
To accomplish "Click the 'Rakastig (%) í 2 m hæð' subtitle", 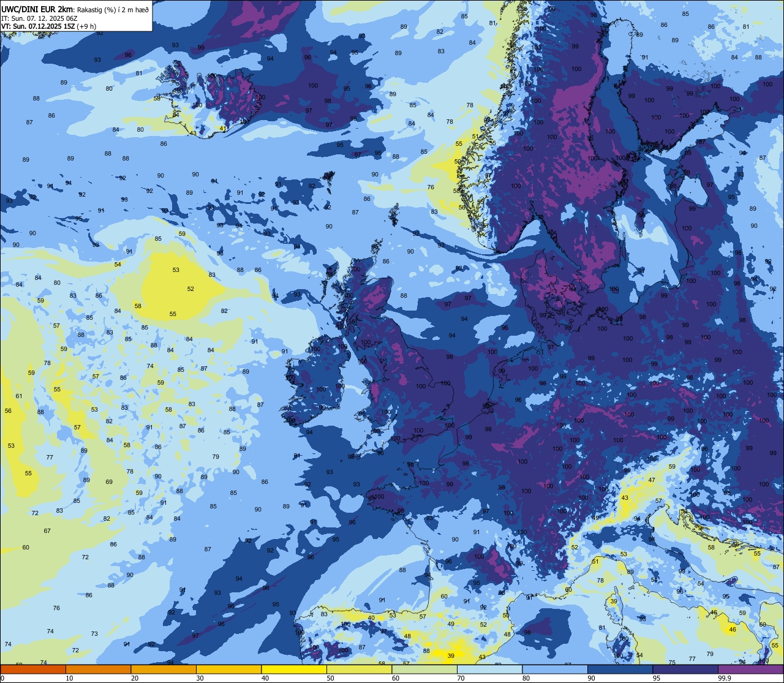I will coord(111,9).
